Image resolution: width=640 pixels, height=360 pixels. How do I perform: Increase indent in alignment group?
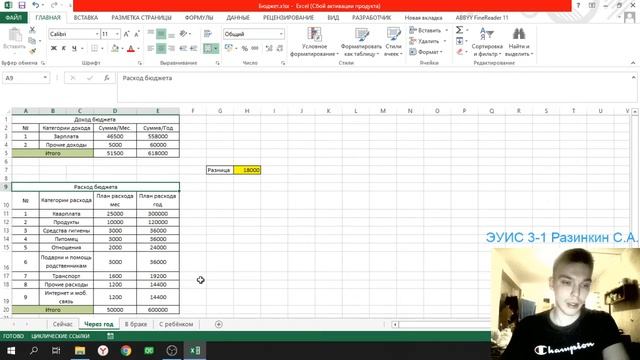tap(193, 49)
